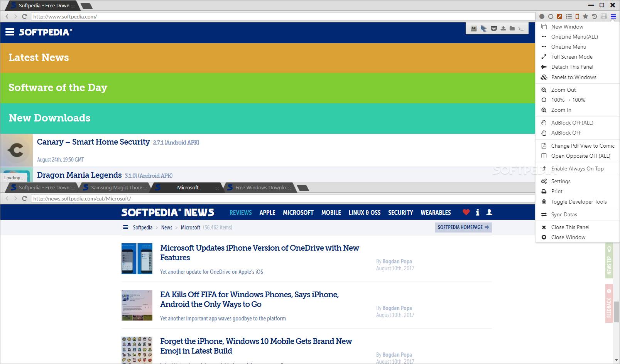Screen dimensions: 620x364
Task: Reload the bottom panel page
Action: click(x=25, y=198)
